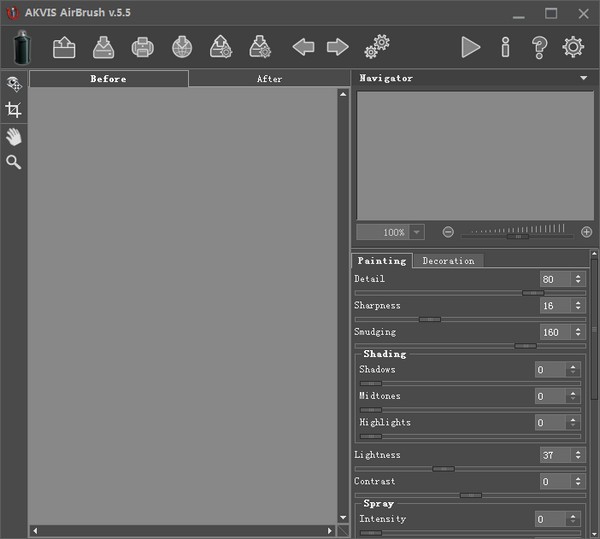Click the Lightness slider track
This screenshot has width=600, height=539.
click(x=470, y=468)
